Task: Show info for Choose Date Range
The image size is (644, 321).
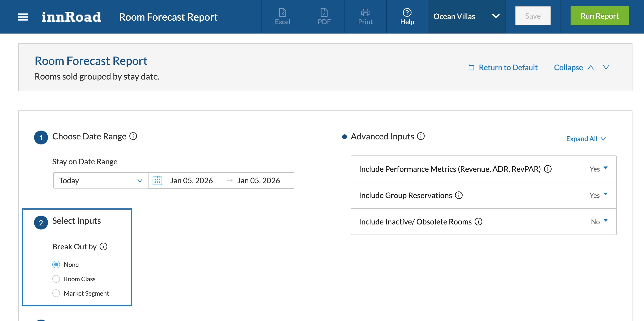Action: click(x=133, y=136)
